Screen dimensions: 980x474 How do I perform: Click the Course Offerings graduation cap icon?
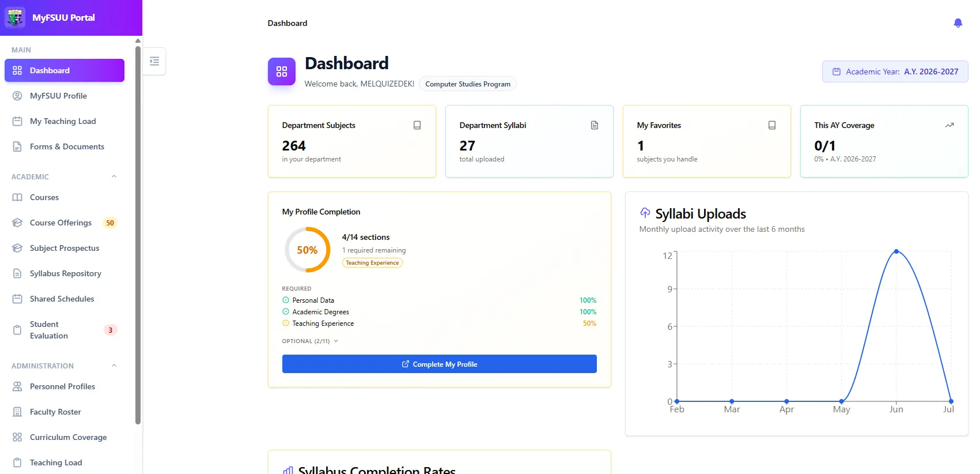tap(17, 223)
